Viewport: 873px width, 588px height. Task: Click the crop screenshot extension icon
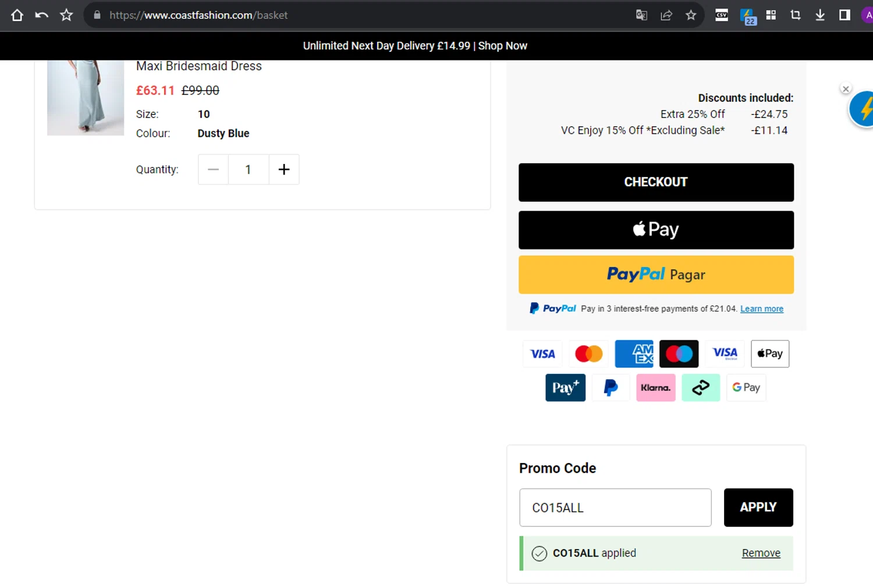tap(796, 15)
